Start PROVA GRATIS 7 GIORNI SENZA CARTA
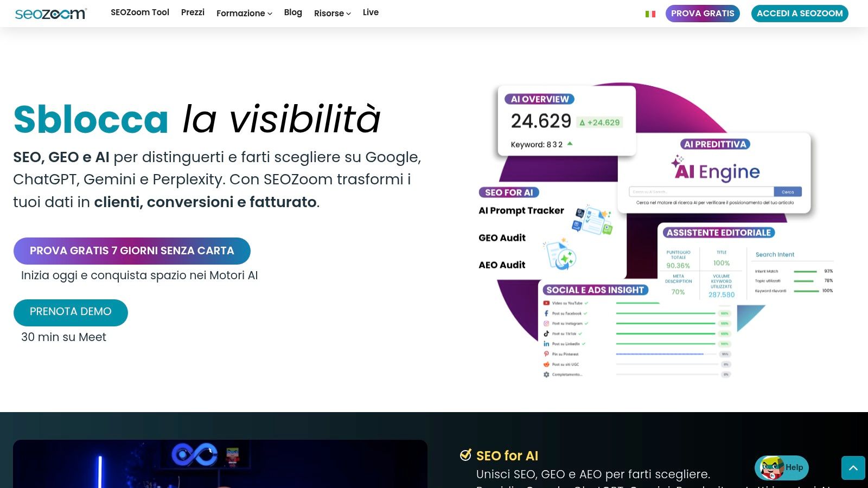868x488 pixels. point(132,251)
